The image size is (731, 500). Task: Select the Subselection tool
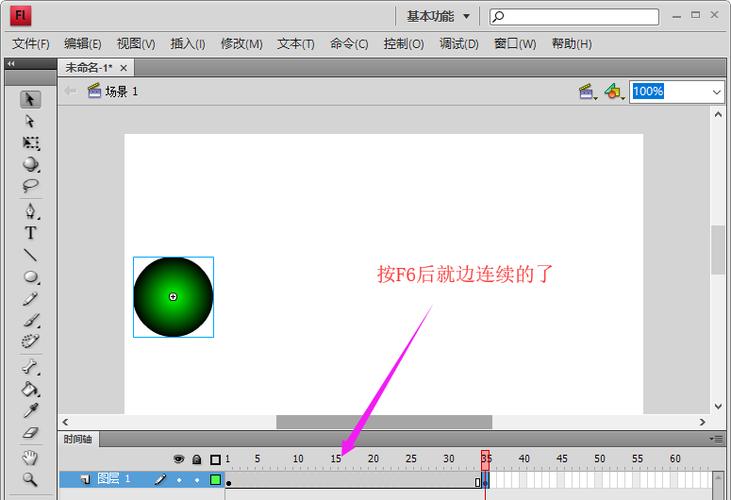(30, 121)
